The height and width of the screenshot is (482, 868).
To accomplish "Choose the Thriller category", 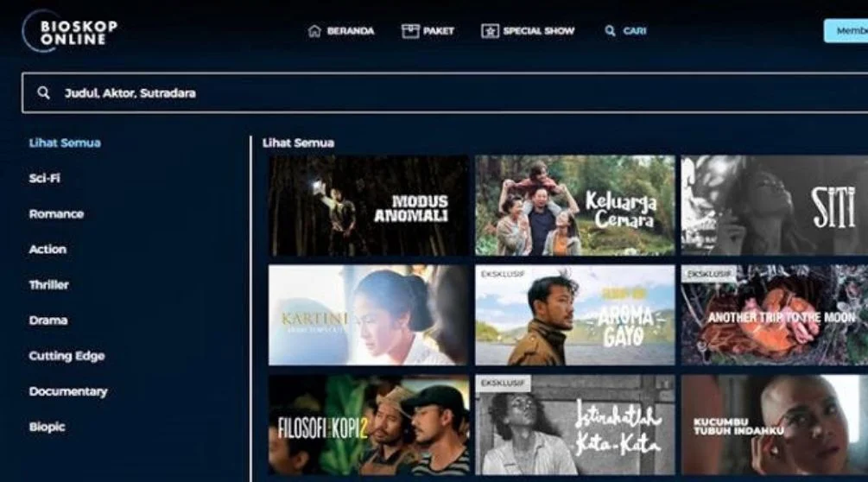I will (x=48, y=284).
